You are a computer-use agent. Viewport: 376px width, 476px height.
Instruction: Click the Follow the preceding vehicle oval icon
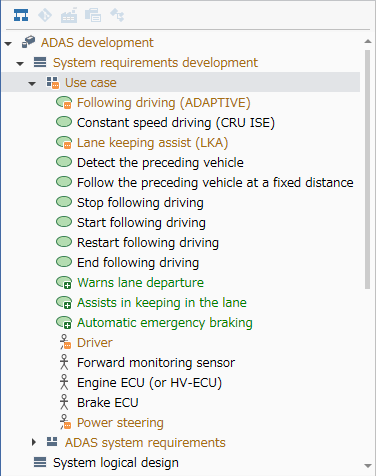tap(64, 182)
